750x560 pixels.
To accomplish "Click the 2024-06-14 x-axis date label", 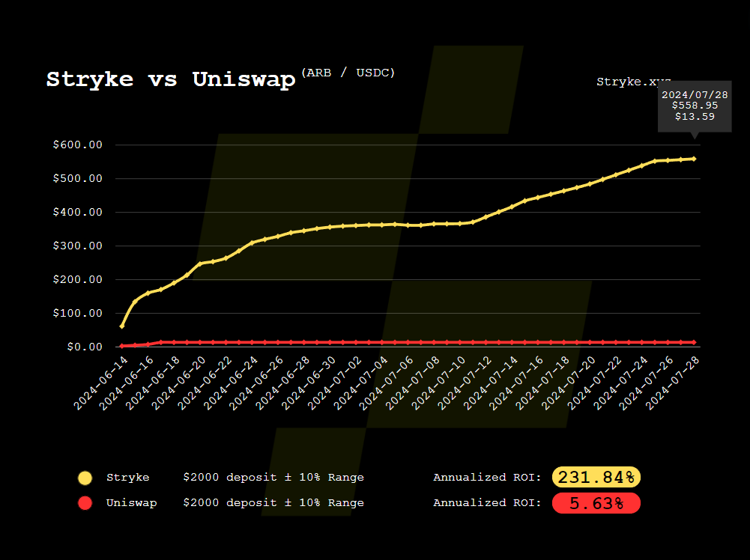I will tap(101, 383).
